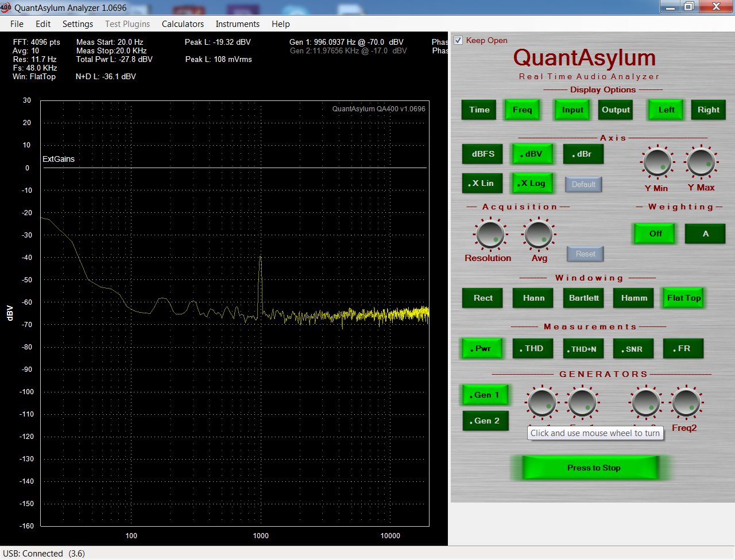Screen dimensions: 735x560
Task: Toggle the Pwr measurement
Action: click(x=482, y=348)
